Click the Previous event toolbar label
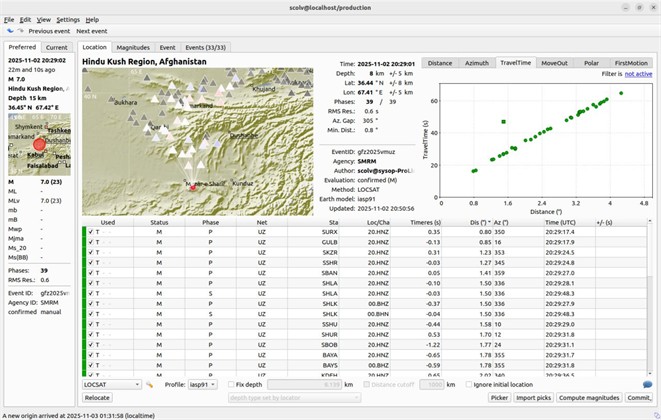 [x=49, y=31]
